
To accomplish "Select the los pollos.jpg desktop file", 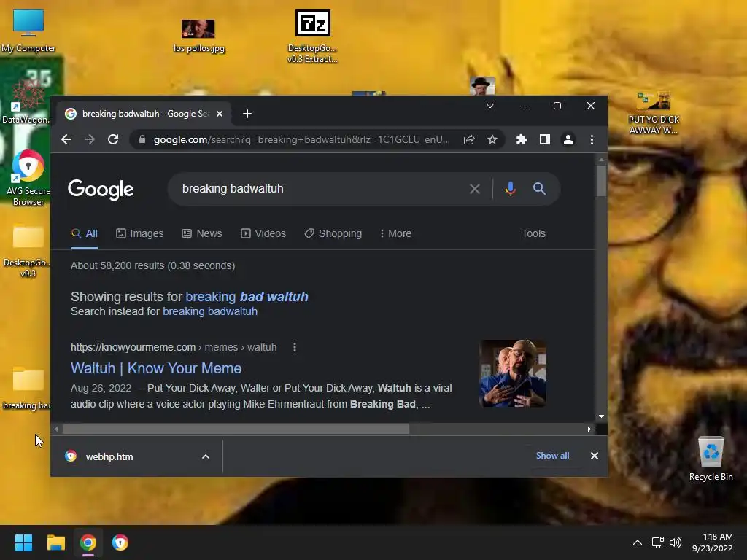I will tap(198, 36).
